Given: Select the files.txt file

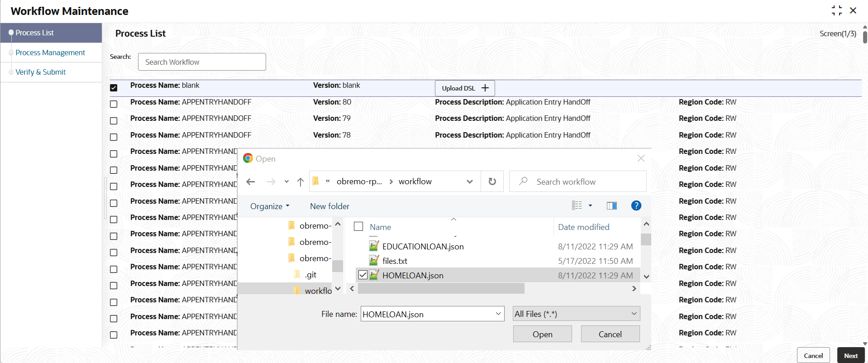Looking at the screenshot, I should coord(395,261).
